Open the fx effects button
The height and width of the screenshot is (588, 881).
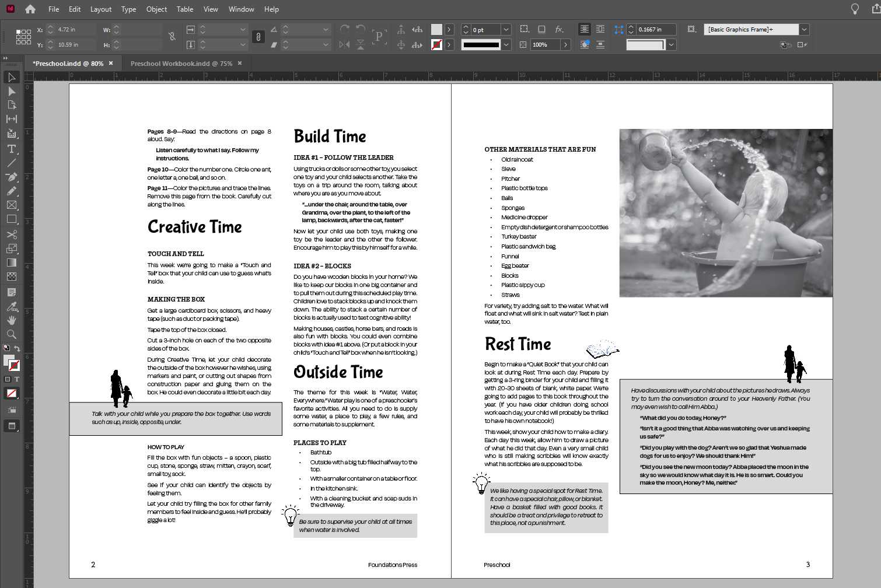(559, 29)
